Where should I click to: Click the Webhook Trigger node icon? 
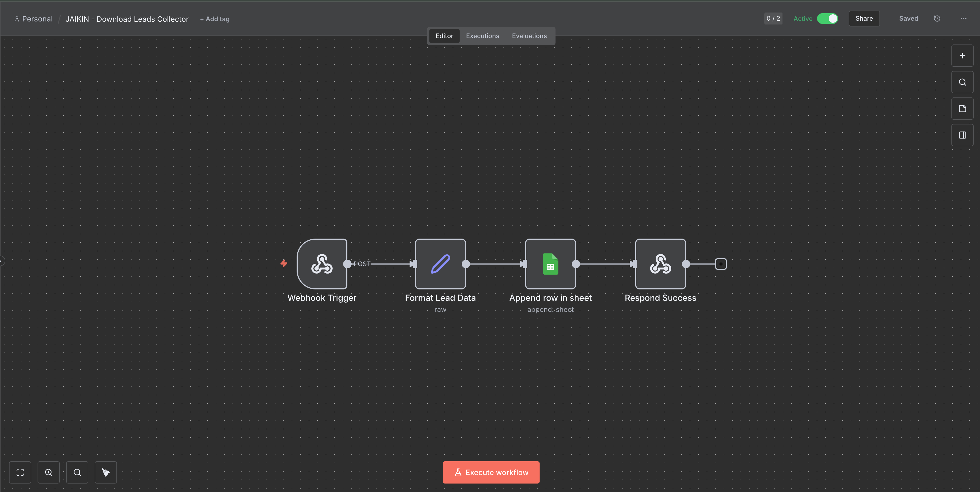[x=322, y=264]
